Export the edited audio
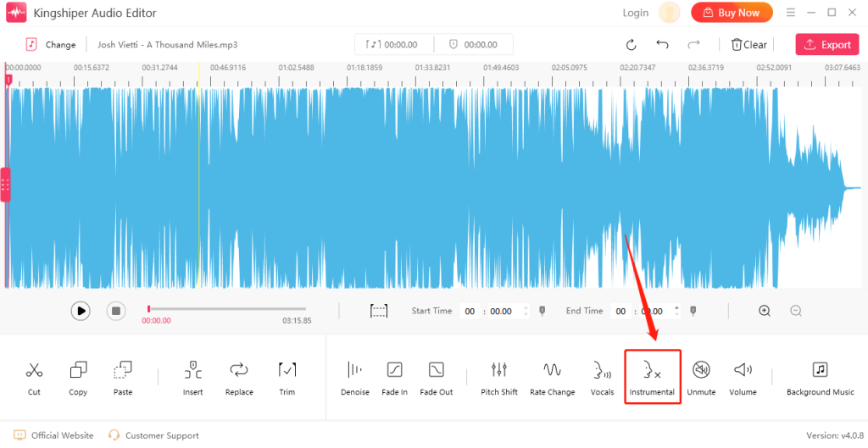 827,45
